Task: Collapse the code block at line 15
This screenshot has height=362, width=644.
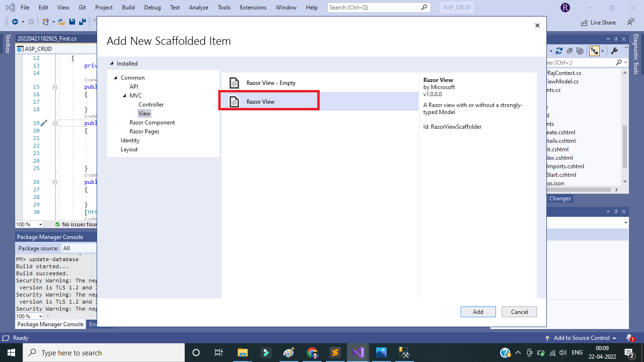Action: pos(55,87)
